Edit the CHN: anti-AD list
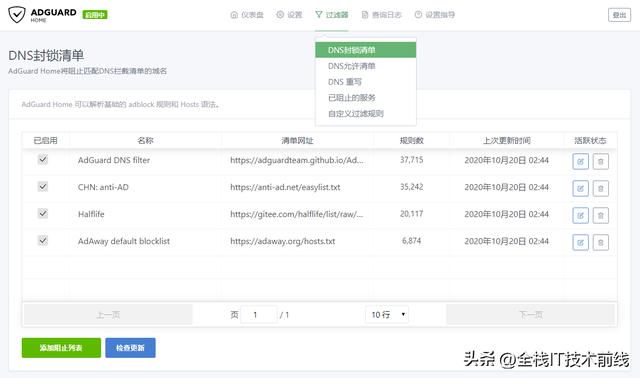Image resolution: width=640 pixels, height=378 pixels. coord(580,188)
